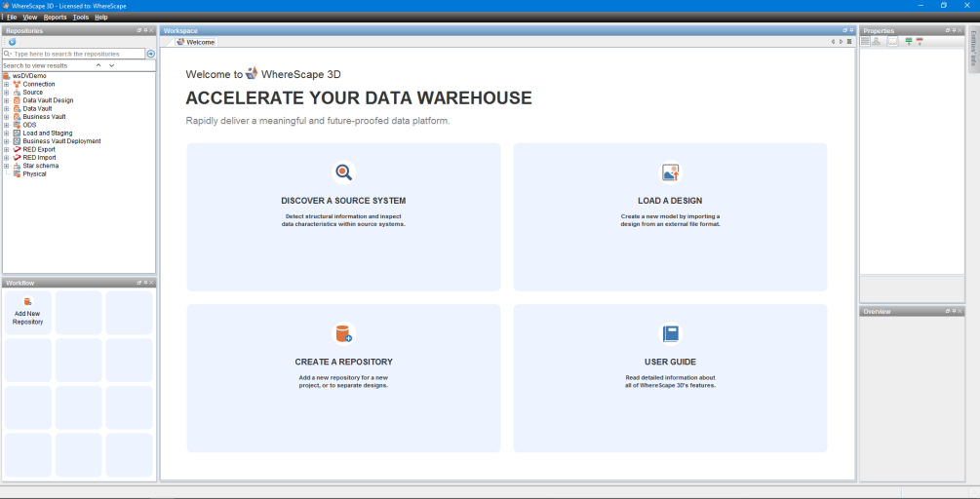Open the Discover a Source System card

[x=344, y=216]
